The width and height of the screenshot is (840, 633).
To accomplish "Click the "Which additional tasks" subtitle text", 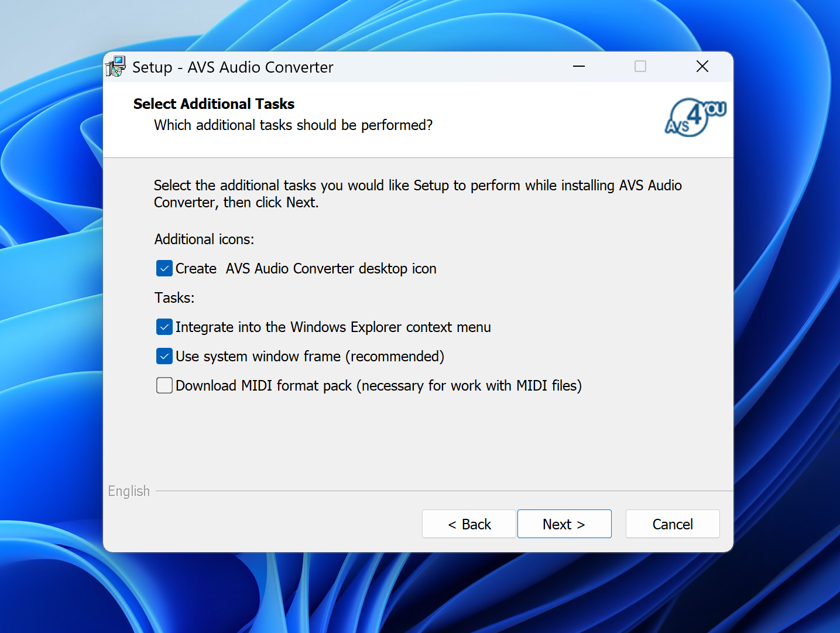I will (293, 125).
